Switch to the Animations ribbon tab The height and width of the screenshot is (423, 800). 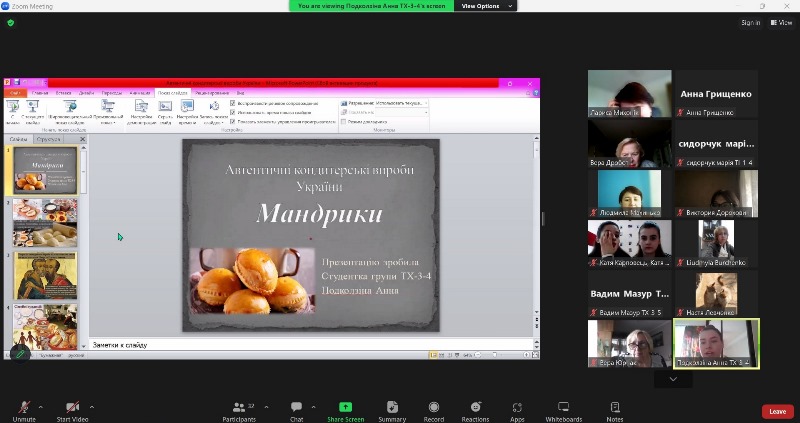[x=140, y=93]
